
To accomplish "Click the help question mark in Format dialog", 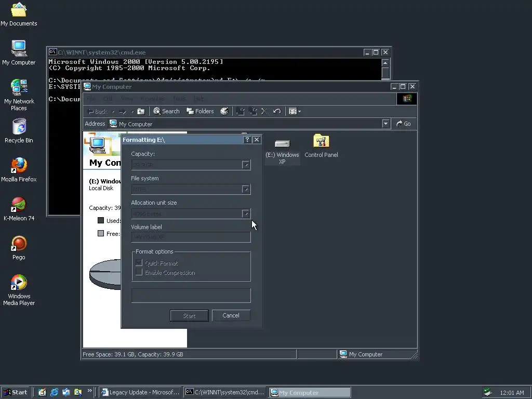I will [x=247, y=140].
